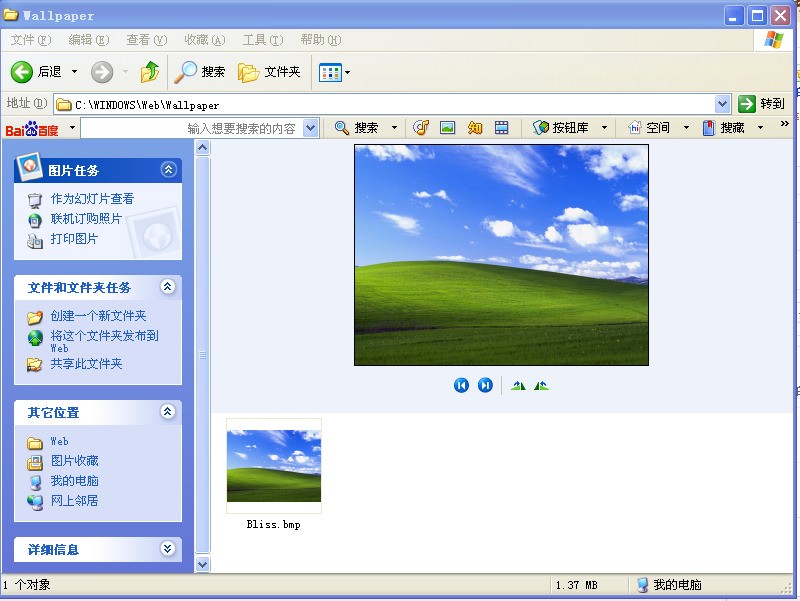Open 网上邻居 link
Image resolution: width=800 pixels, height=601 pixels.
(74, 500)
